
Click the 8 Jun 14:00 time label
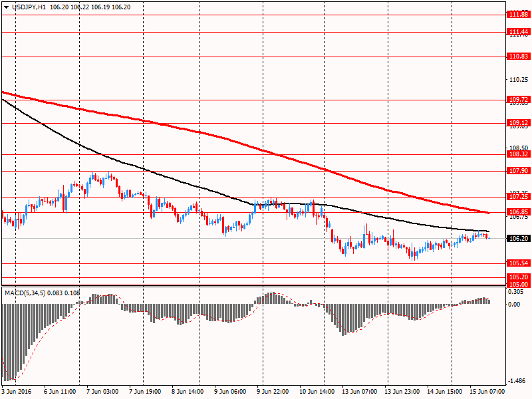coord(188,392)
